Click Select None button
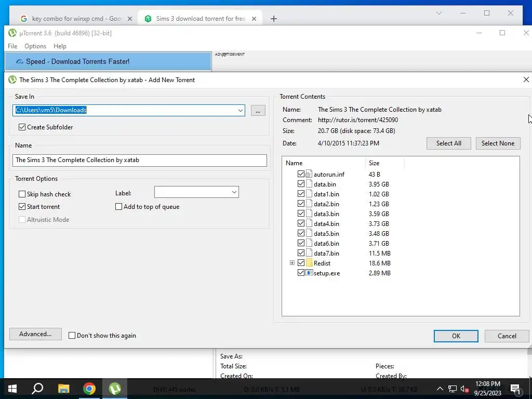 click(498, 143)
